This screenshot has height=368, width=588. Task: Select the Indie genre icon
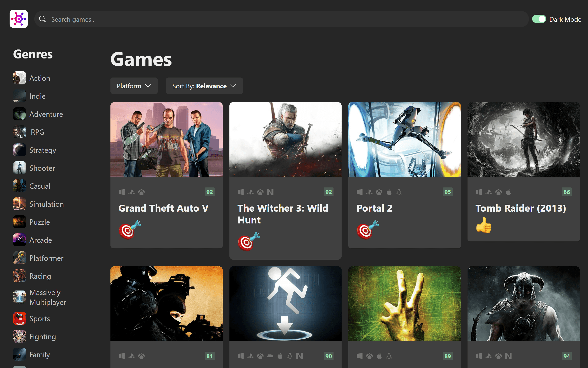(x=19, y=96)
